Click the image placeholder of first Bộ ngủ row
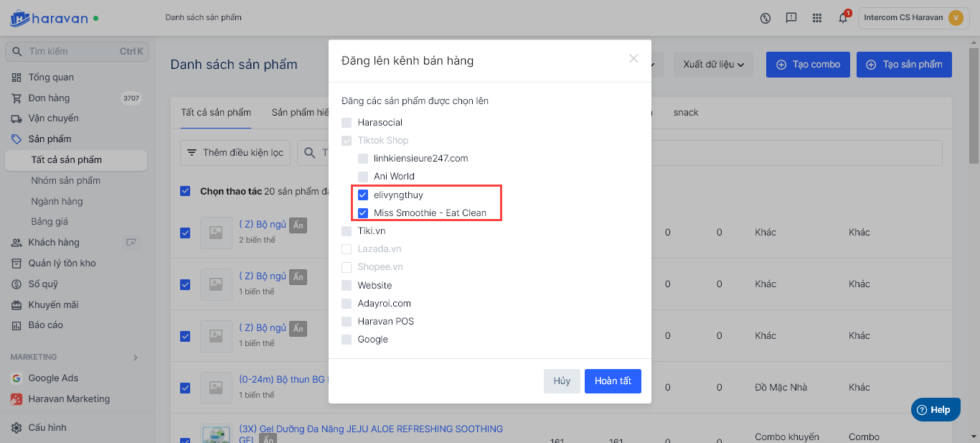Image resolution: width=980 pixels, height=443 pixels. tap(216, 233)
